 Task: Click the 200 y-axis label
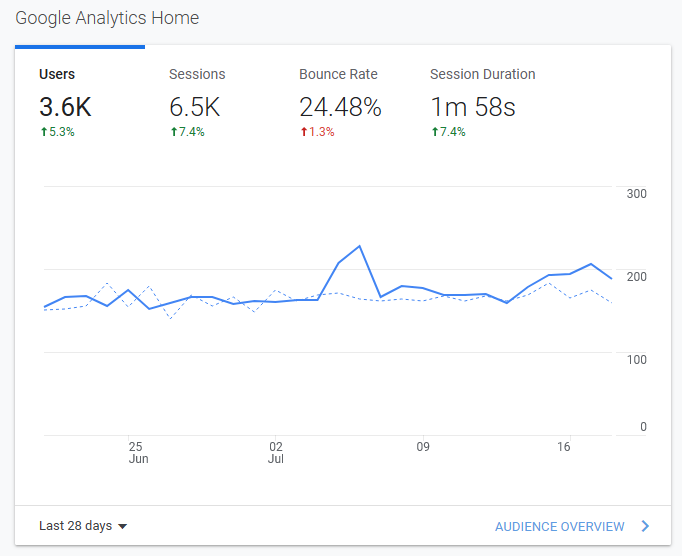636,277
